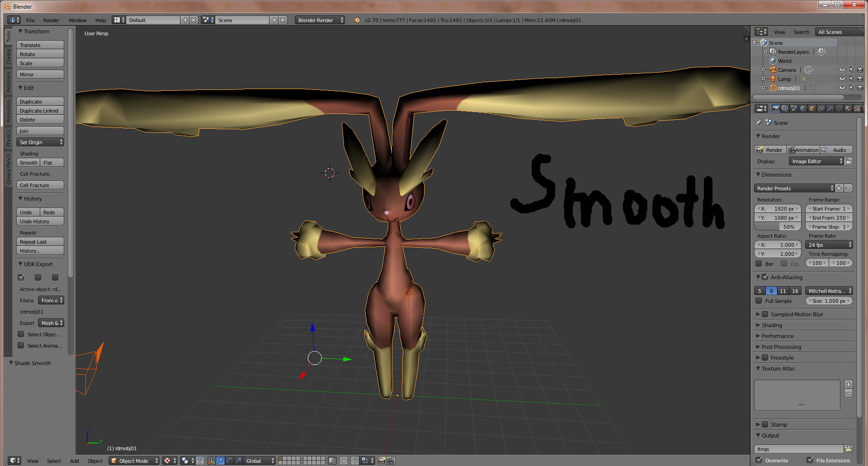Open the Constraints properties tab (chain icon)
The width and height of the screenshot is (868, 466).
coord(821,108)
